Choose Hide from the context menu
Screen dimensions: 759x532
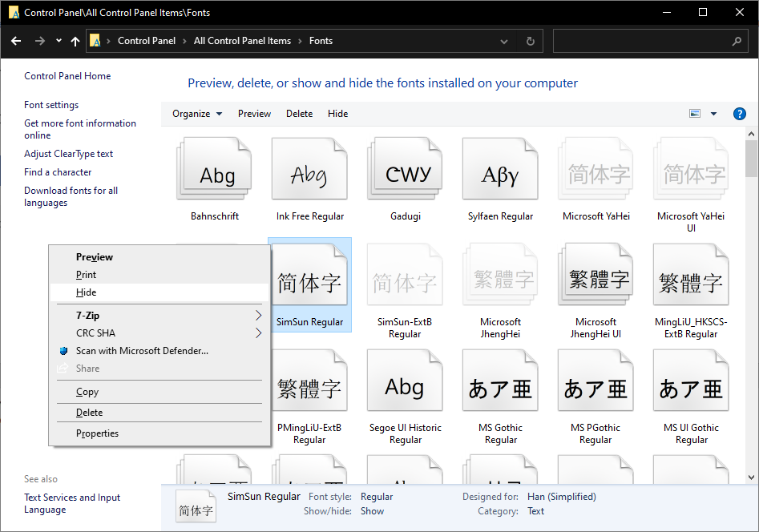coord(159,292)
